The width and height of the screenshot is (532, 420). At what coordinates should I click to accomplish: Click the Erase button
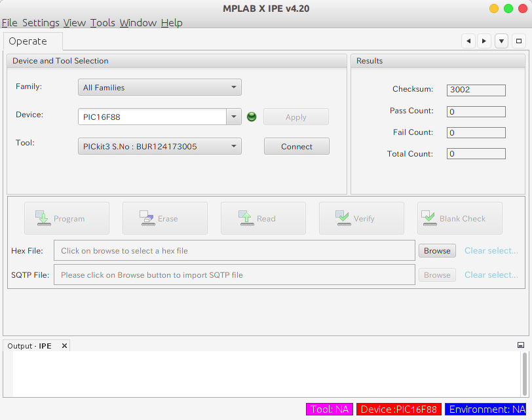pyautogui.click(x=165, y=218)
